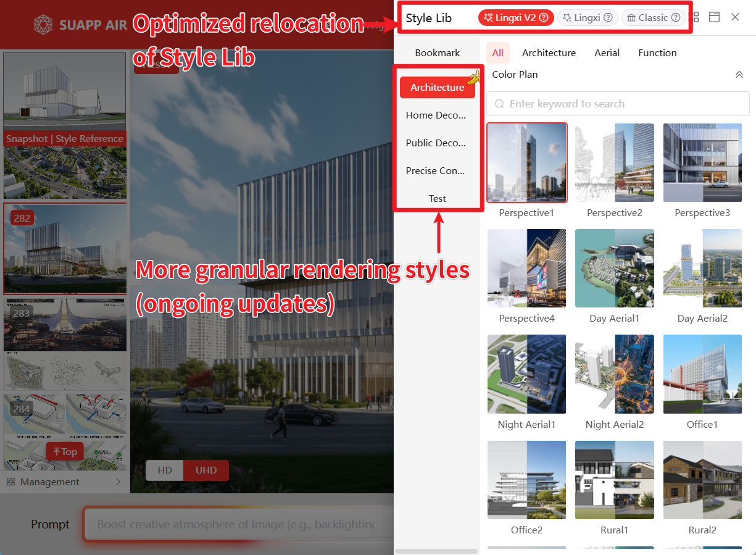This screenshot has height=555, width=756.
Task: Click the Top button to scroll up
Action: 65,452
